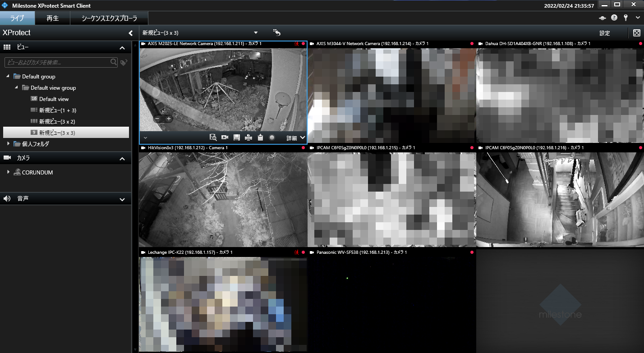Click the tag filter icon beside search
The height and width of the screenshot is (353, 644).
(x=124, y=63)
